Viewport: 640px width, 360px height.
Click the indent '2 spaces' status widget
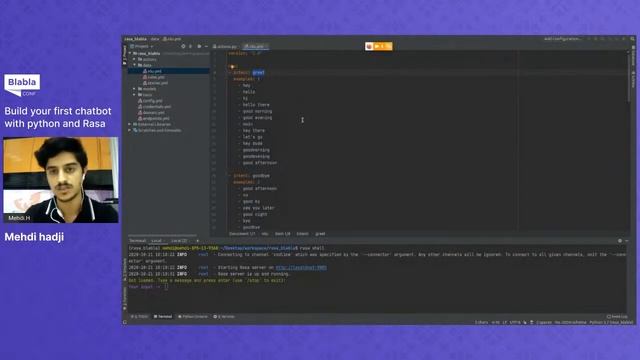(544, 322)
